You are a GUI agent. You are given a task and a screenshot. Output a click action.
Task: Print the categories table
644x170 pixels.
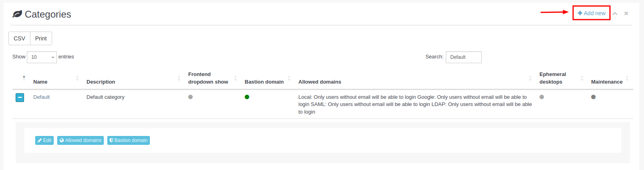tap(41, 38)
